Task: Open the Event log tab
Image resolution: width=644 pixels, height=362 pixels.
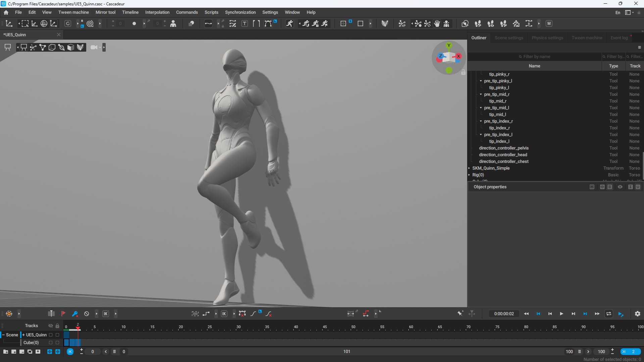Action: [x=619, y=38]
